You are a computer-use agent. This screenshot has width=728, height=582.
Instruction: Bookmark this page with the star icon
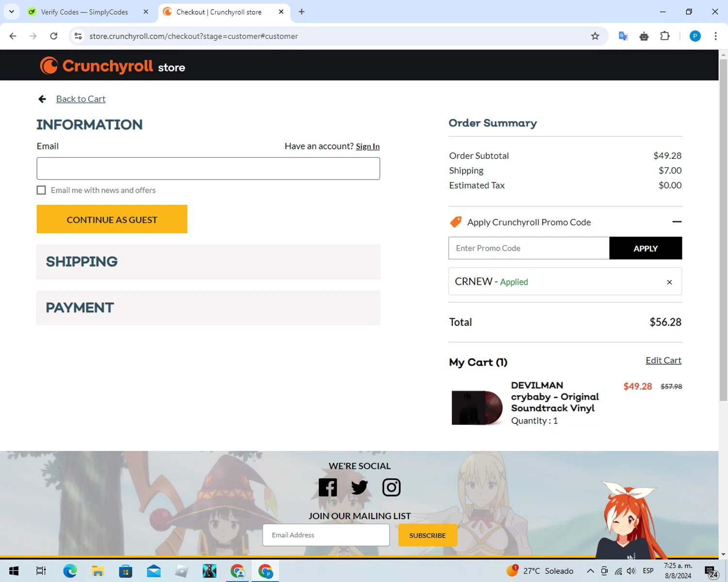595,36
